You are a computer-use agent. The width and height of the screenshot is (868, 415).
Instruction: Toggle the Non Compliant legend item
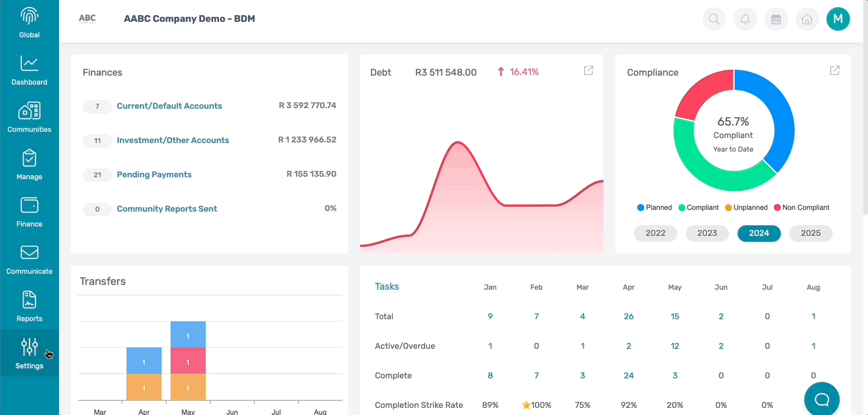(x=801, y=208)
